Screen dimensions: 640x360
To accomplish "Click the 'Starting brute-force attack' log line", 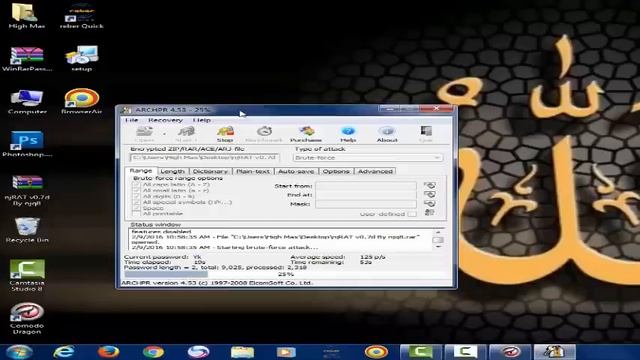I will 224,247.
